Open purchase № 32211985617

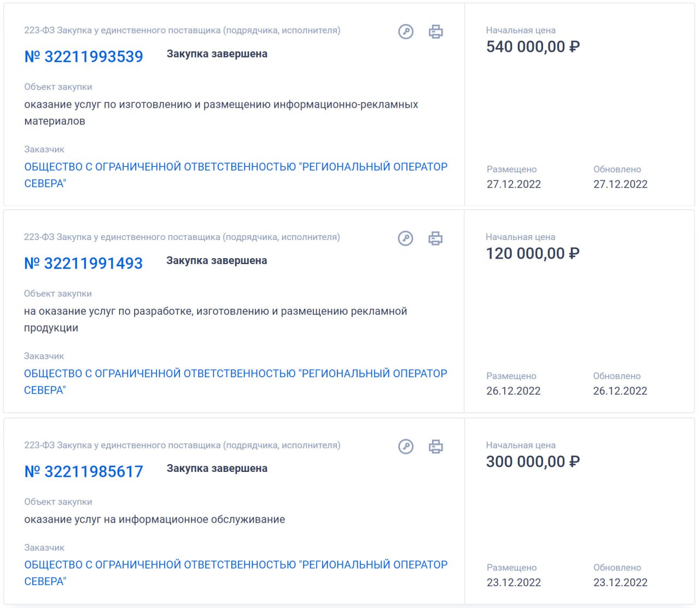tap(84, 471)
